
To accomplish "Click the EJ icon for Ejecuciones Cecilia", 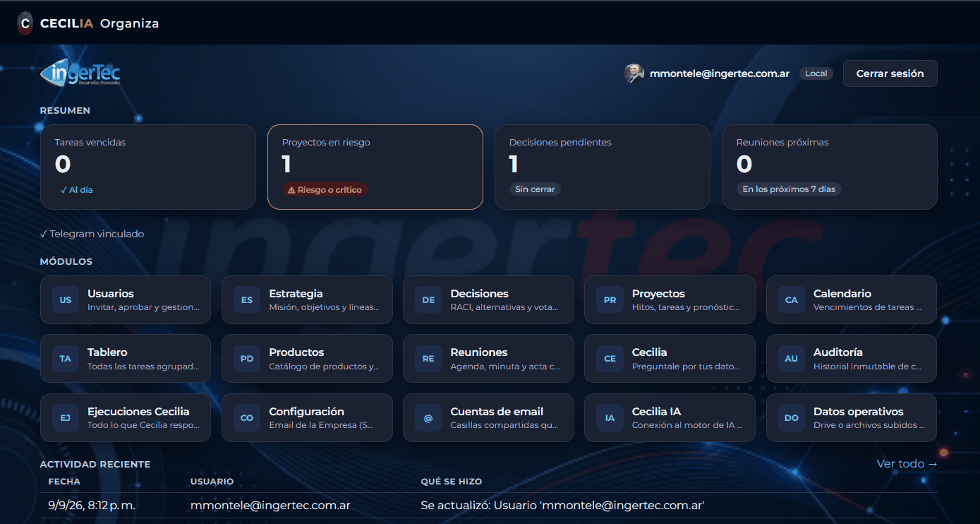I will 66,417.
